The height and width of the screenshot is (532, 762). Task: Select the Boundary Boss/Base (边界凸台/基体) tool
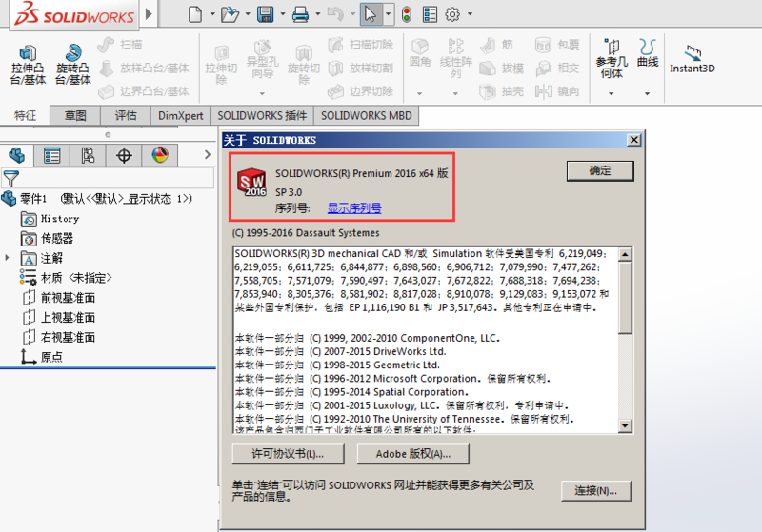[x=144, y=90]
